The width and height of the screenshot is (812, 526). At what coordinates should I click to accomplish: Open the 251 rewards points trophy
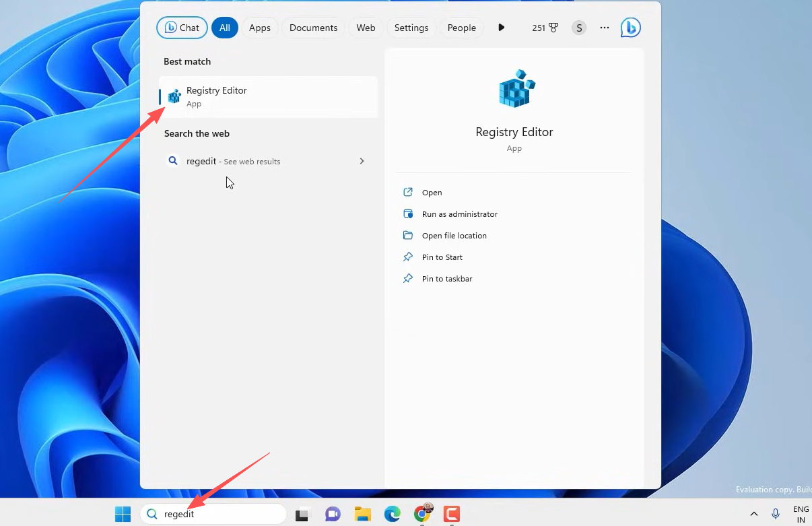pyautogui.click(x=545, y=28)
